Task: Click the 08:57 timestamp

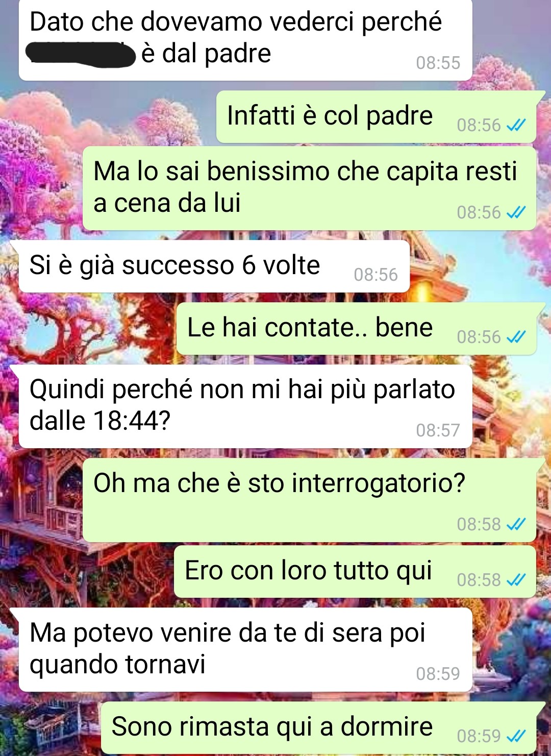Action: pos(438,430)
